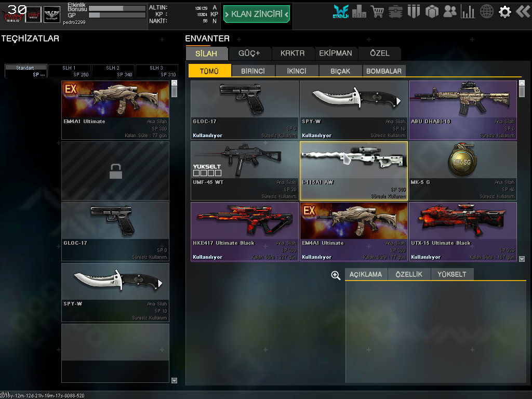Select the MK-5 G grenade
Image resolution: width=532 pixels, height=399 pixels.
pyautogui.click(x=463, y=170)
